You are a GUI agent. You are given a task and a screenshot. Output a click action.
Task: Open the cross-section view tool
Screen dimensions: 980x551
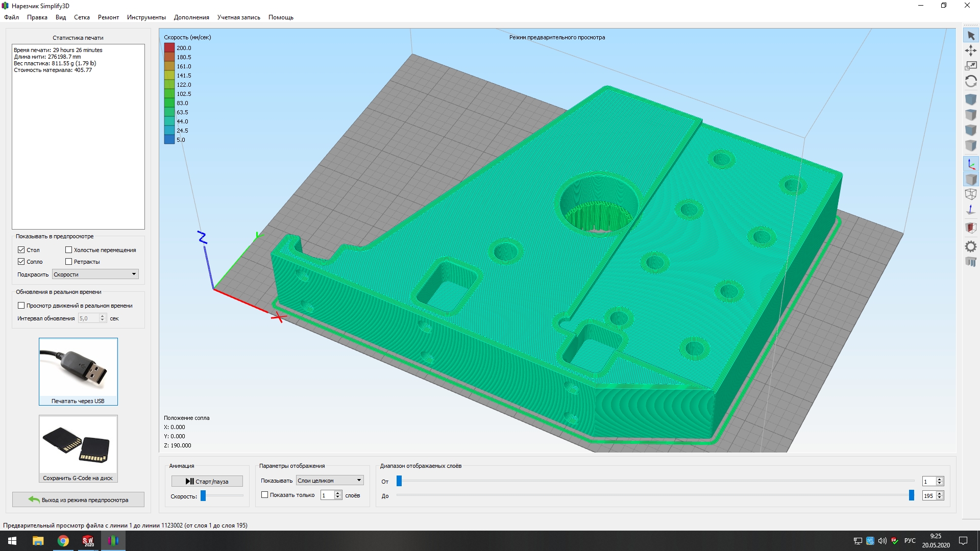971,228
